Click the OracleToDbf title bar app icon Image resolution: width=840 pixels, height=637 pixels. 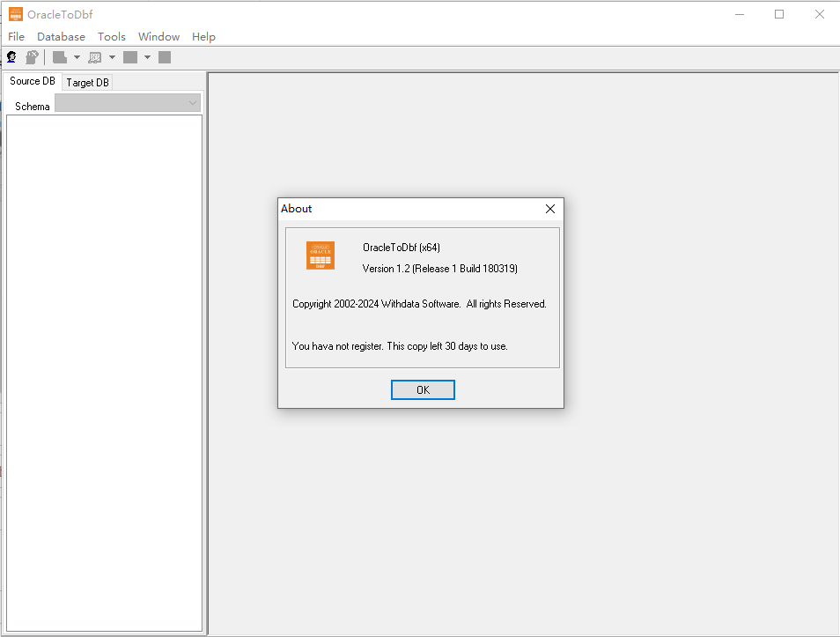pyautogui.click(x=16, y=14)
